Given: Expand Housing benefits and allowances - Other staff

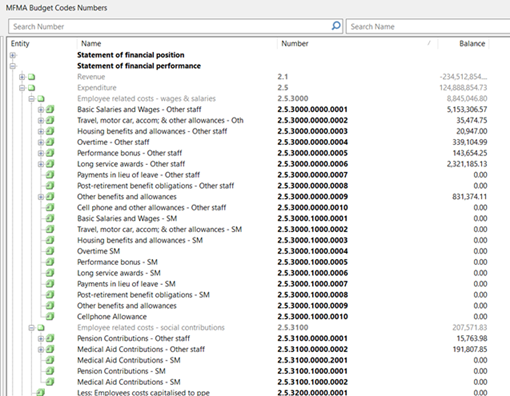Looking at the screenshot, I should pos(41,131).
